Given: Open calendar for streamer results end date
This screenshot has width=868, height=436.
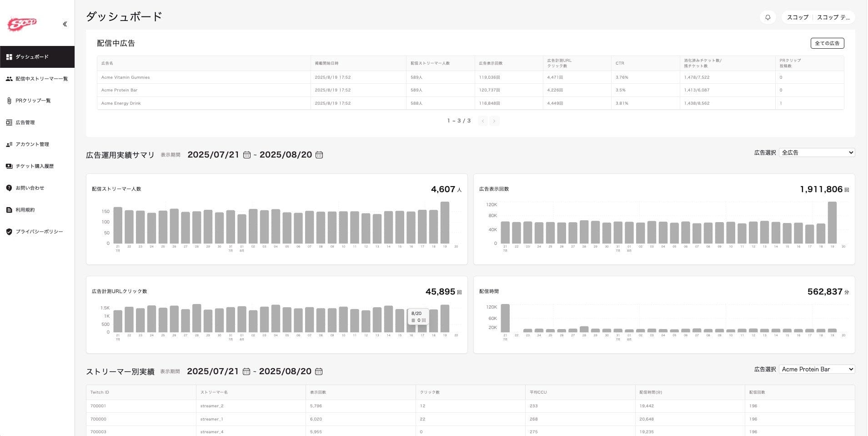Looking at the screenshot, I should [319, 372].
